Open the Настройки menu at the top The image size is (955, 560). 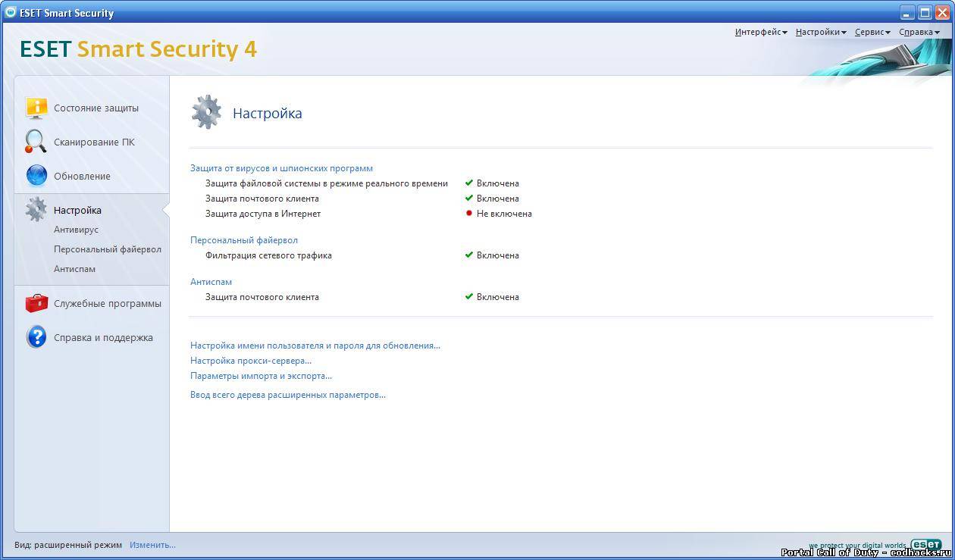tap(821, 32)
